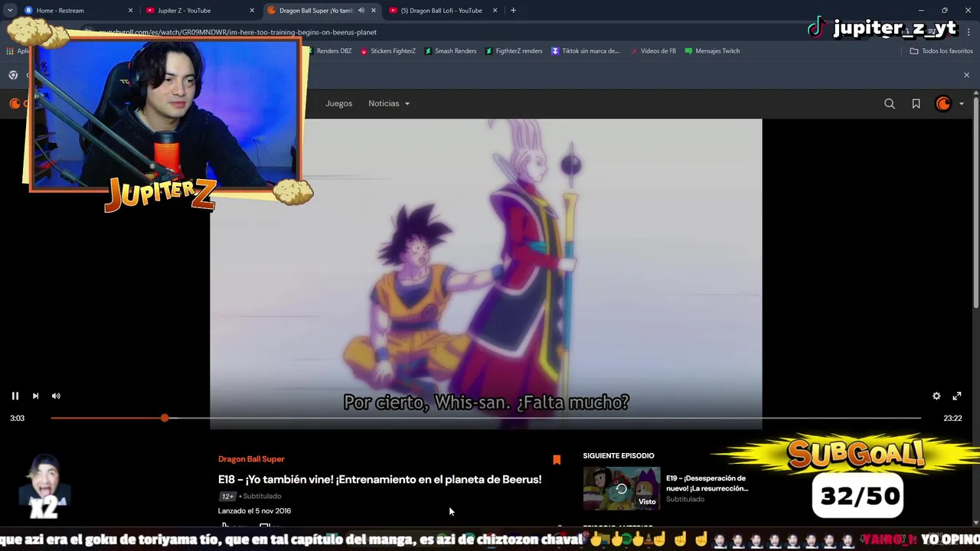
Task: Toggle the orange bookmark beside the episode title
Action: point(557,460)
